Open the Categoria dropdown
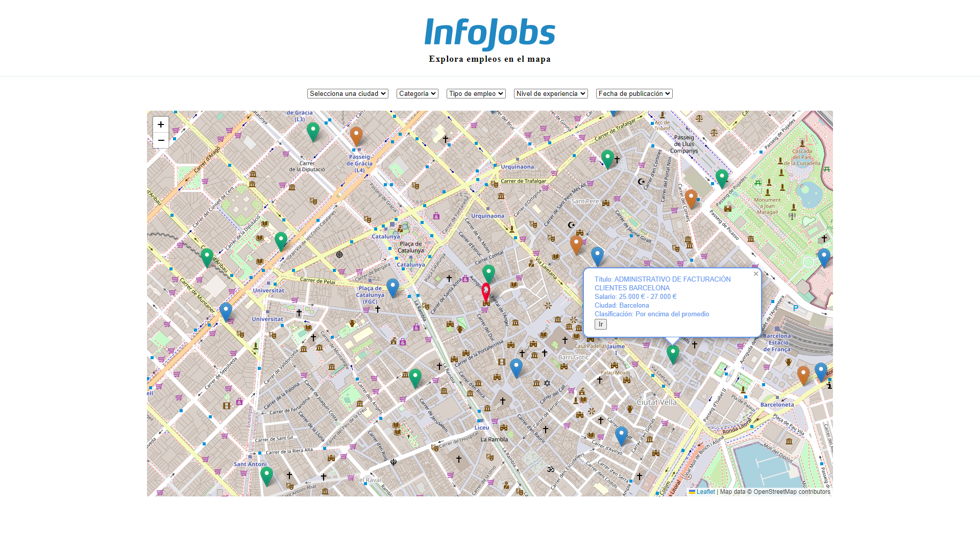 point(417,93)
